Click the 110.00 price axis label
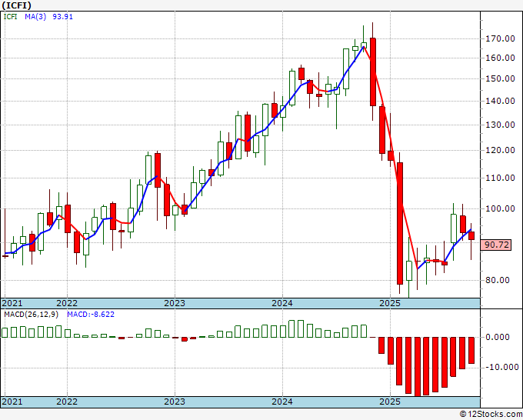 [500, 178]
